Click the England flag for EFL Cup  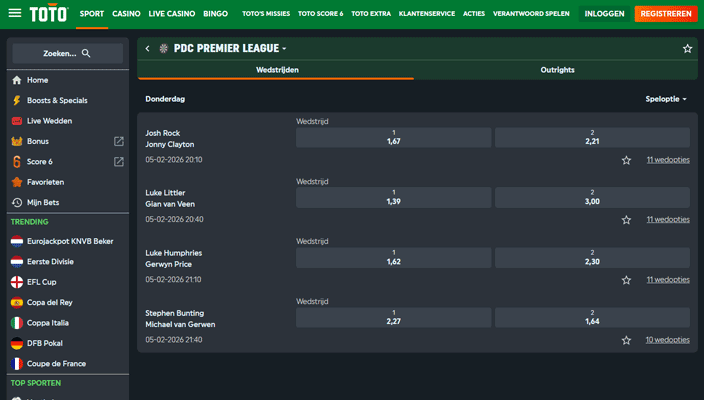(17, 282)
